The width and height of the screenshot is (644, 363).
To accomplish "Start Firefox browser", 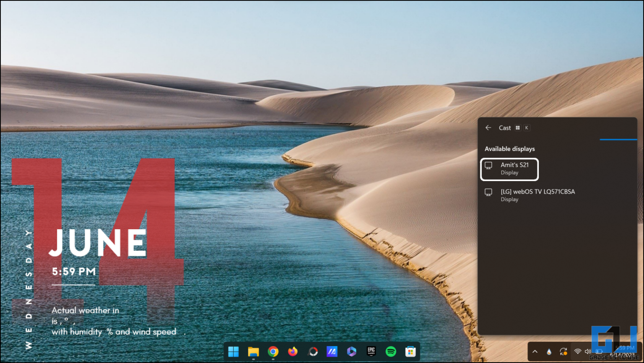I will [293, 352].
